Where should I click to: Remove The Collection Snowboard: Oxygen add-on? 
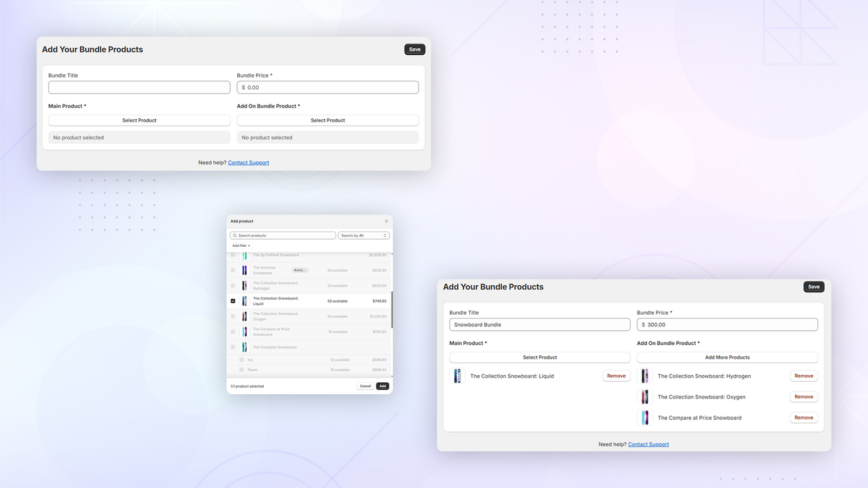(x=804, y=397)
